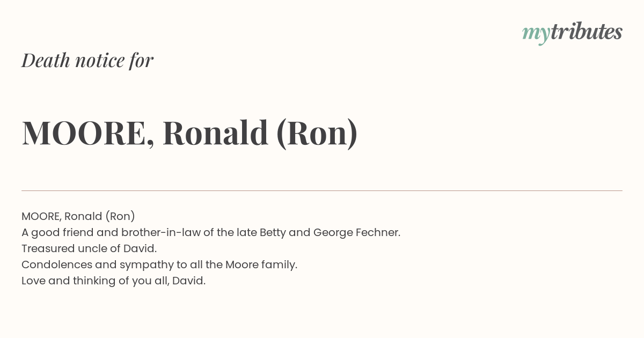Click the words "Moore family" in text

tap(260, 264)
